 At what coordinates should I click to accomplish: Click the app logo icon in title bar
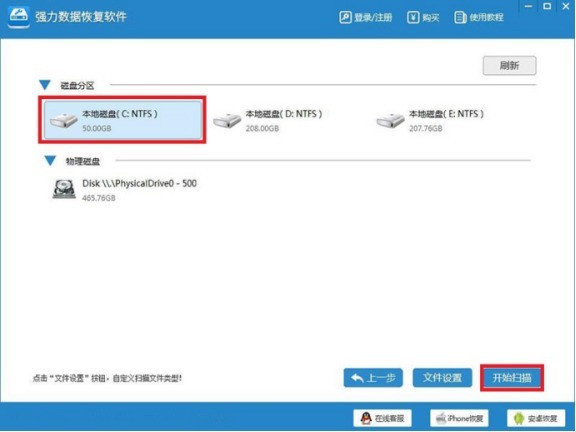pos(18,16)
